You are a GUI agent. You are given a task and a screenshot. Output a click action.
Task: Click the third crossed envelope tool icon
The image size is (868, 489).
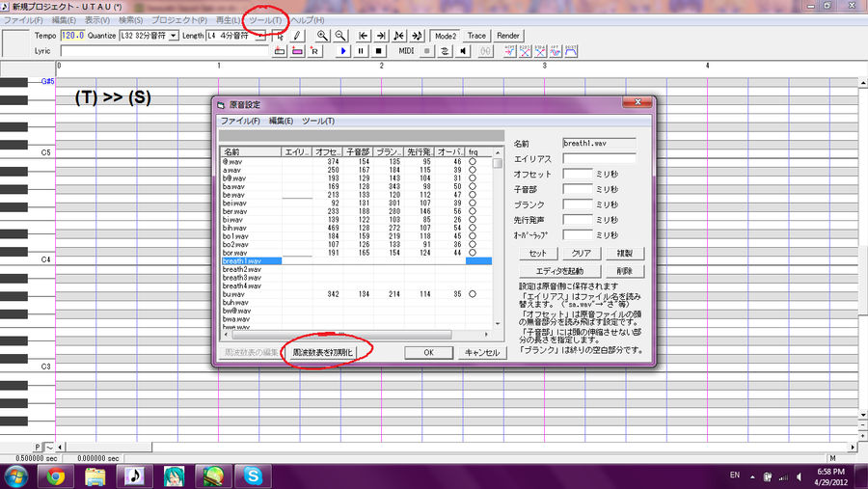tap(540, 51)
